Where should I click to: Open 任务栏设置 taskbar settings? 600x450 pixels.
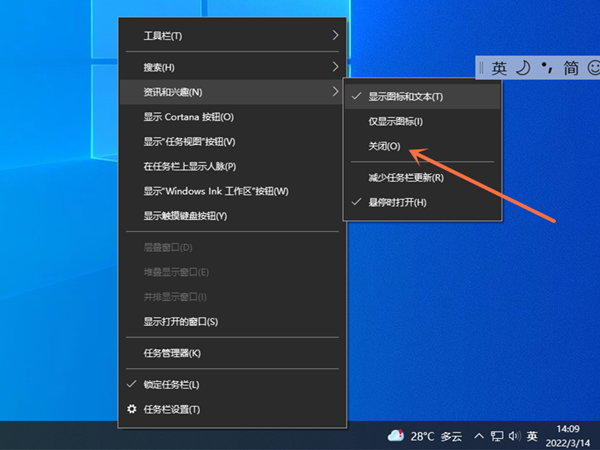(172, 409)
